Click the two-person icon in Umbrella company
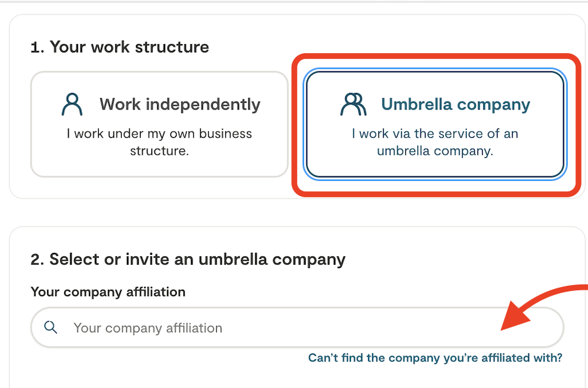Image resolution: width=588 pixels, height=388 pixels. [x=354, y=104]
